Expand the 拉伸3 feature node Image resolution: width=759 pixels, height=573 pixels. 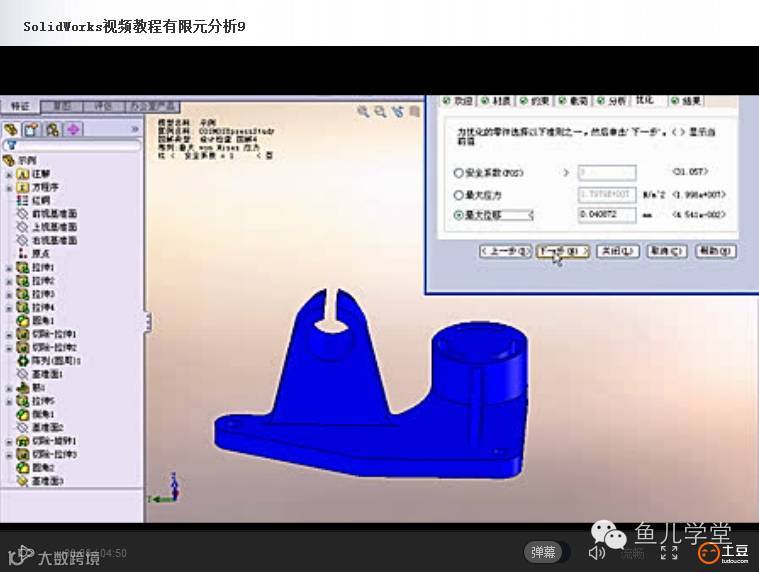[9, 295]
